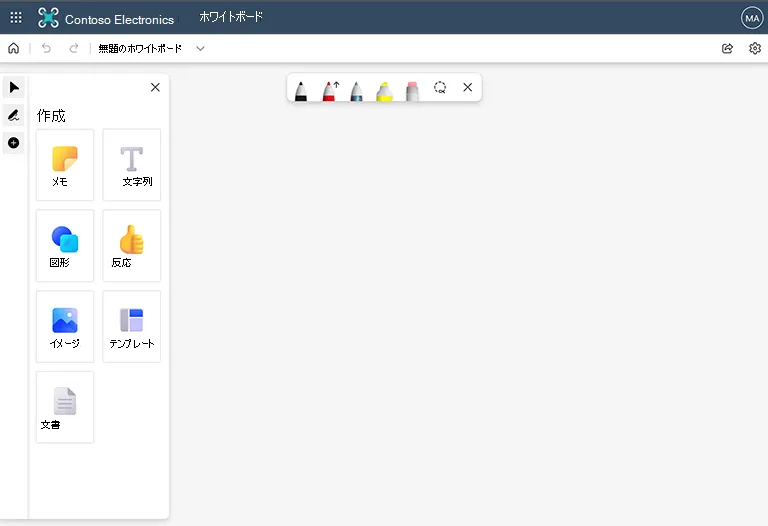Open the MA account profile
768x526 pixels.
click(752, 18)
